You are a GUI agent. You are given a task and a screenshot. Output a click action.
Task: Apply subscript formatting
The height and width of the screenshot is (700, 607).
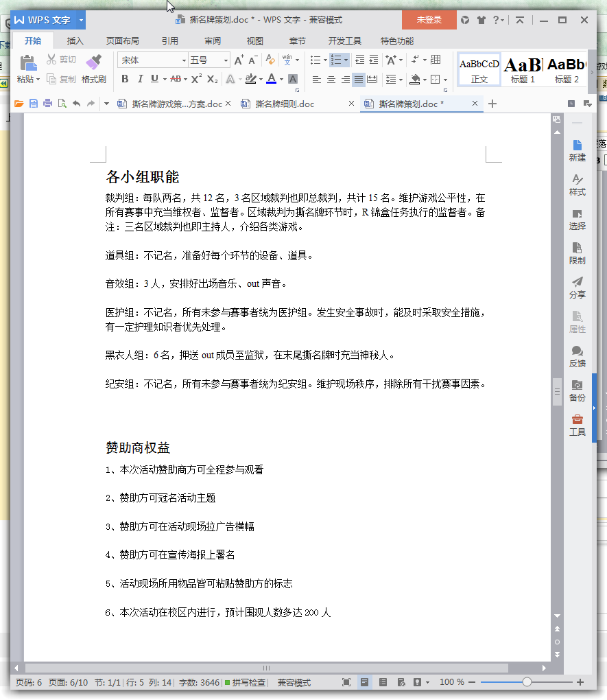point(213,79)
